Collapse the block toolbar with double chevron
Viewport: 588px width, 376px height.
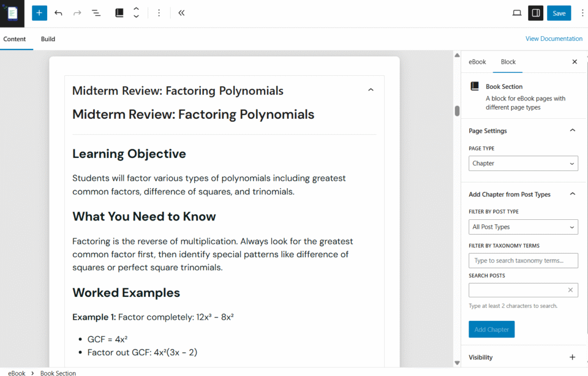pyautogui.click(x=181, y=13)
